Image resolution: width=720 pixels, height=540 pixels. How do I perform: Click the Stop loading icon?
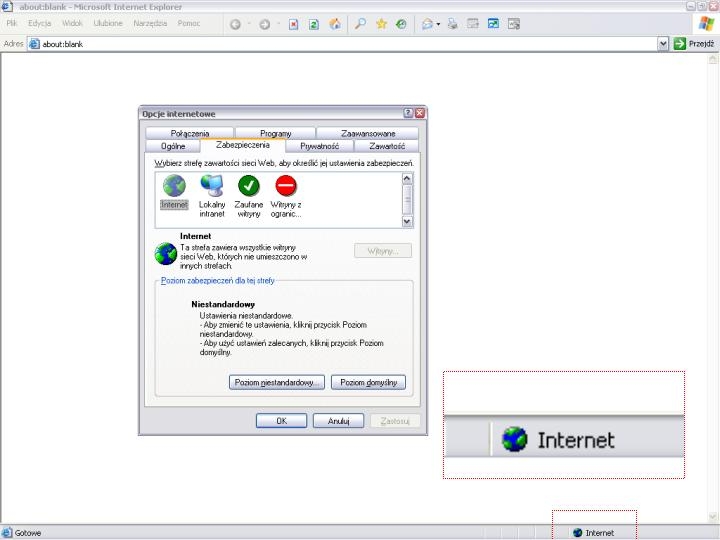tap(293, 24)
